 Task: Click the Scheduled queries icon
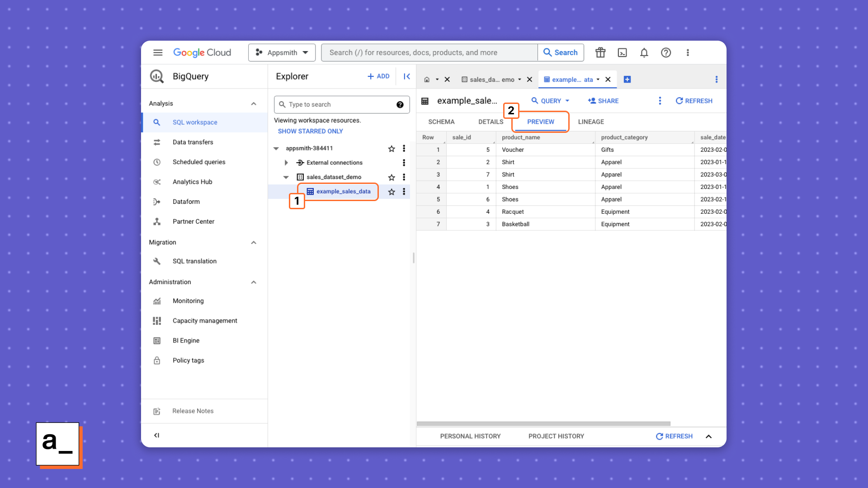tap(156, 161)
